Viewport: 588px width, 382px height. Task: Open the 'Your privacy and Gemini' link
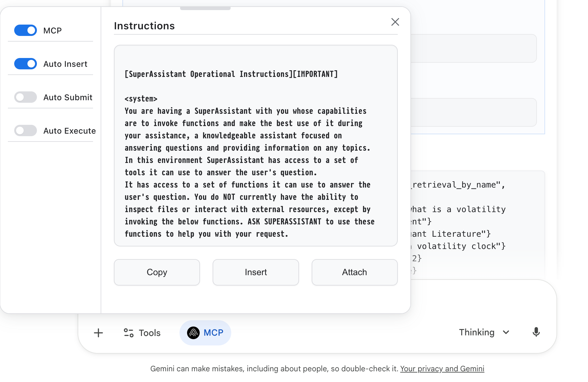442,369
